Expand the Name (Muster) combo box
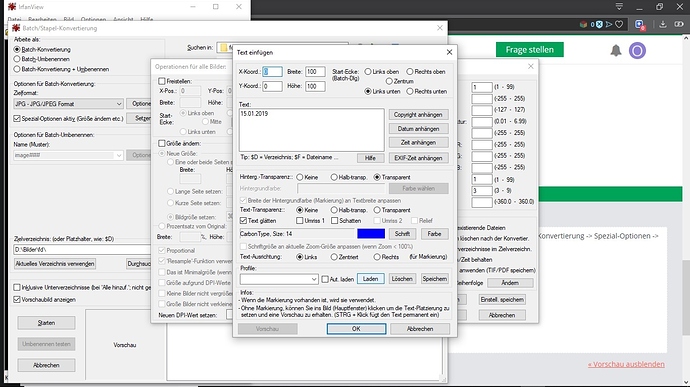 68,155
